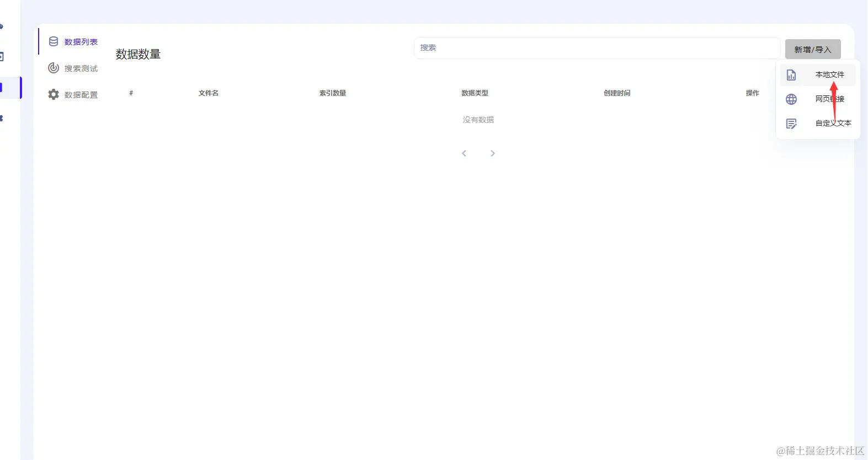This screenshot has width=868, height=460.
Task: Click the 新增/导入 button
Action: (813, 49)
